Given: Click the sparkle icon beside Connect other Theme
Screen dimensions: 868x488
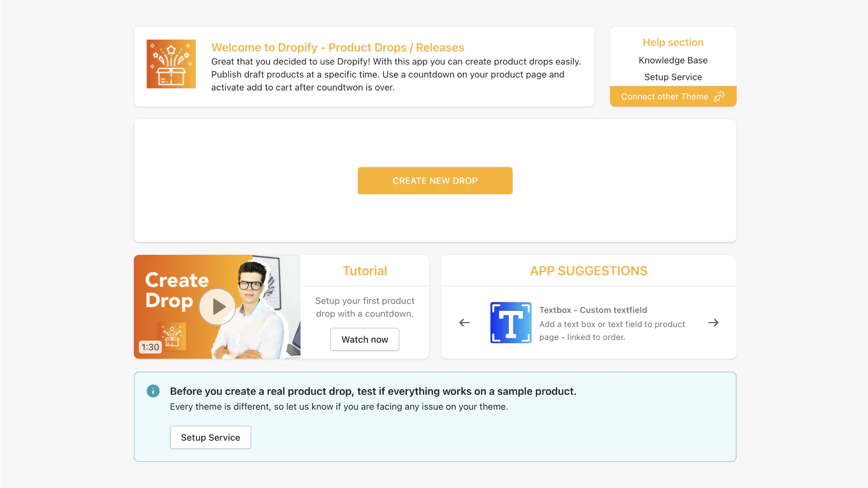Looking at the screenshot, I should [719, 97].
